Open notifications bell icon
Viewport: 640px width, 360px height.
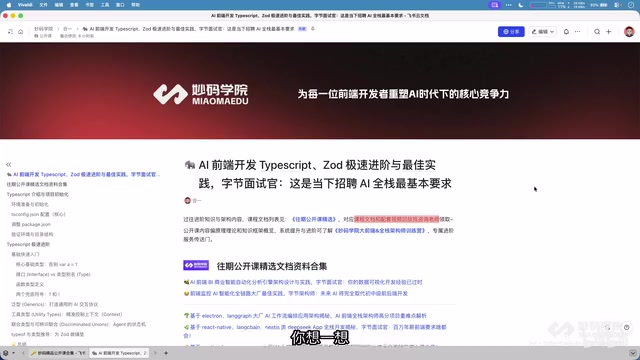(x=566, y=31)
